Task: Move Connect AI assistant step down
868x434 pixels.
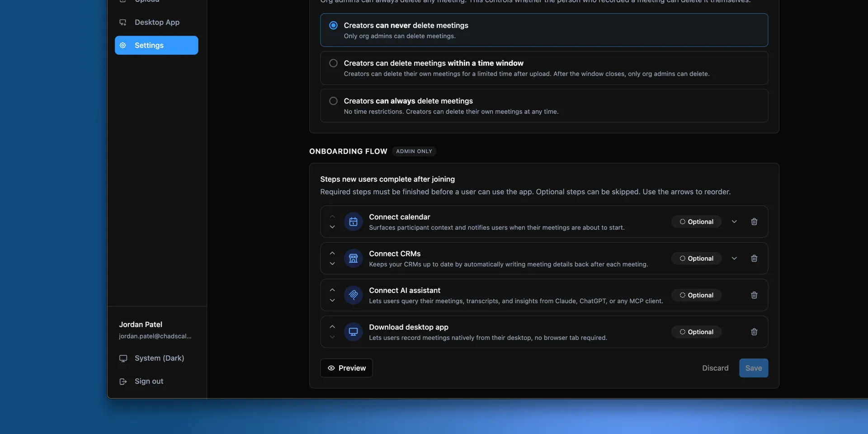Action: pyautogui.click(x=332, y=300)
